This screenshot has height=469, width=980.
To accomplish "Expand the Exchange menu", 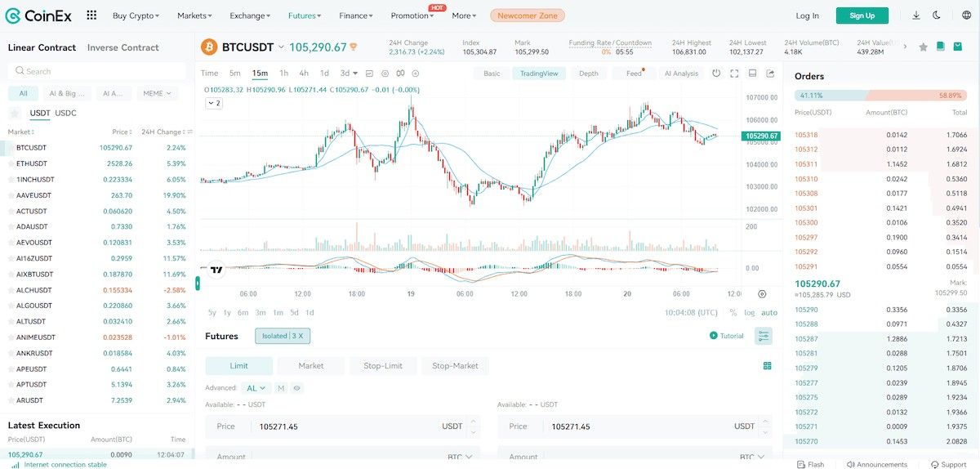I will 250,16.
